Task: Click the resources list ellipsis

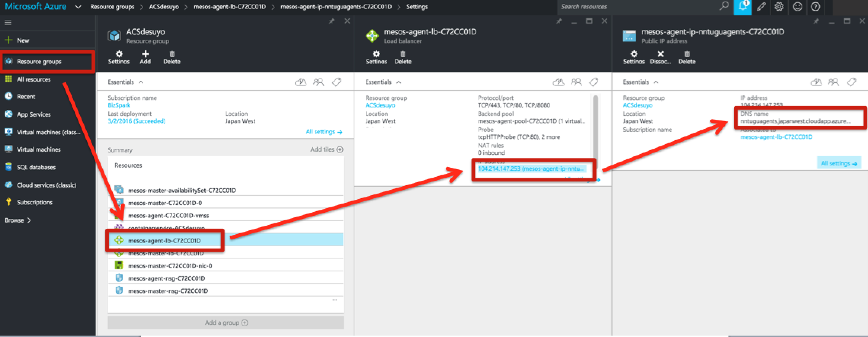Action: point(335,300)
